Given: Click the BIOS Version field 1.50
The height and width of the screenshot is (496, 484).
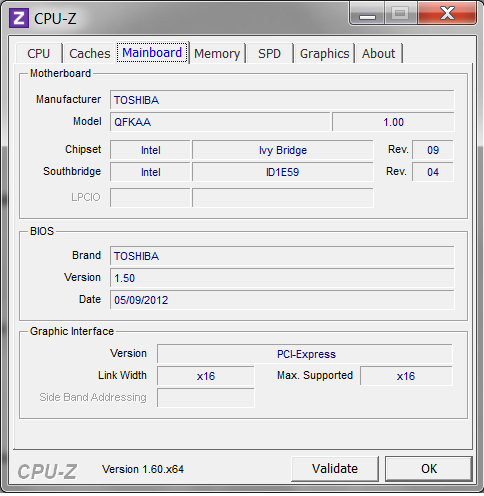Looking at the screenshot, I should pyautogui.click(x=282, y=278).
